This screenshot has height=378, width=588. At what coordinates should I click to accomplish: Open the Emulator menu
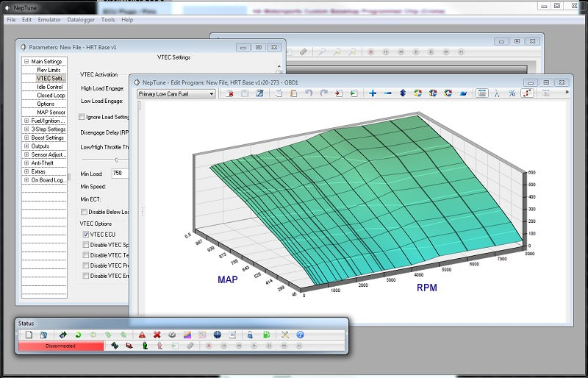(x=49, y=20)
